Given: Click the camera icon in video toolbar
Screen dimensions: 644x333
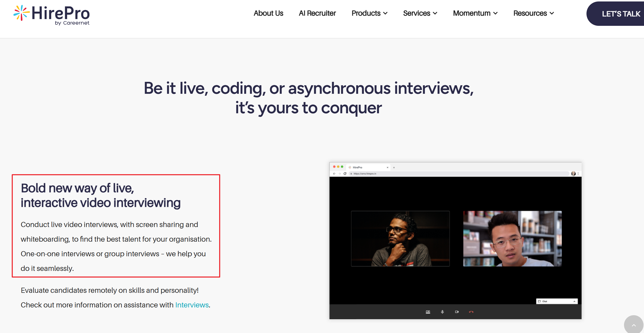Looking at the screenshot, I should point(457,312).
